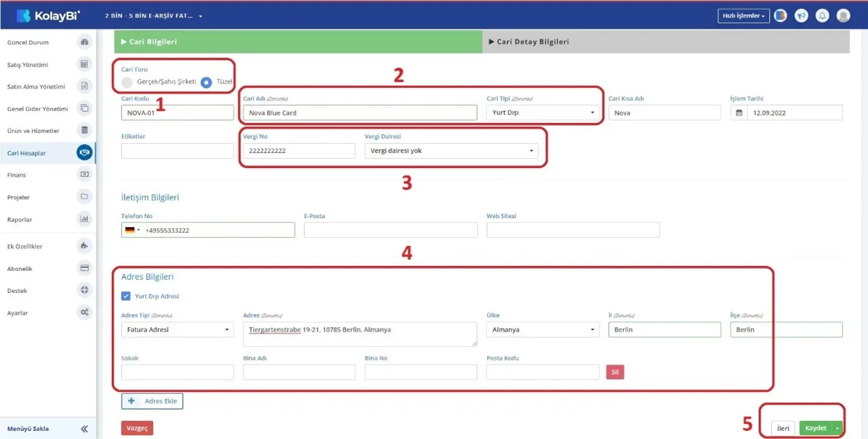Viewport: 868px width, 439px height.
Task: Open the Satın Alma Yönetimi document icon
Action: (x=85, y=86)
